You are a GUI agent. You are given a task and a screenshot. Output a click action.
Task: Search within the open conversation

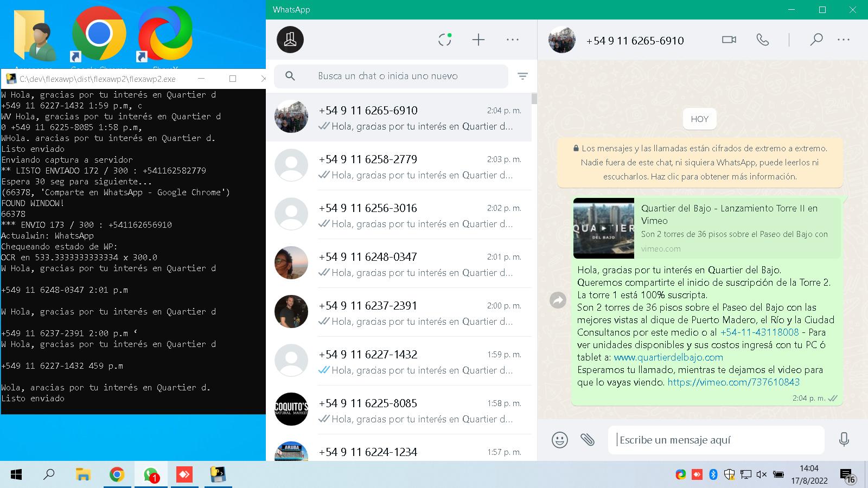pos(816,40)
